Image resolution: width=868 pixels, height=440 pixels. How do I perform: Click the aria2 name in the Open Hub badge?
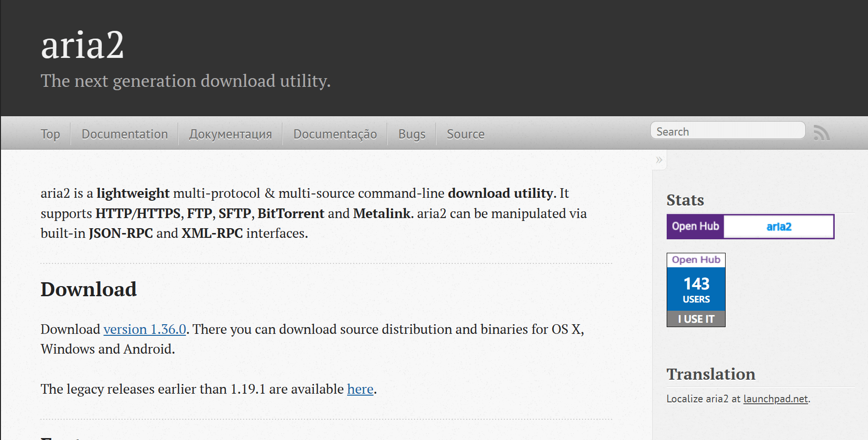(779, 227)
